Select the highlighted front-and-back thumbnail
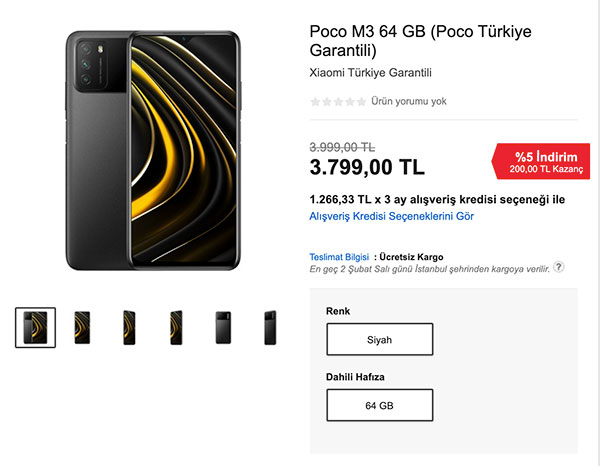This screenshot has height=466, width=600. [35, 327]
